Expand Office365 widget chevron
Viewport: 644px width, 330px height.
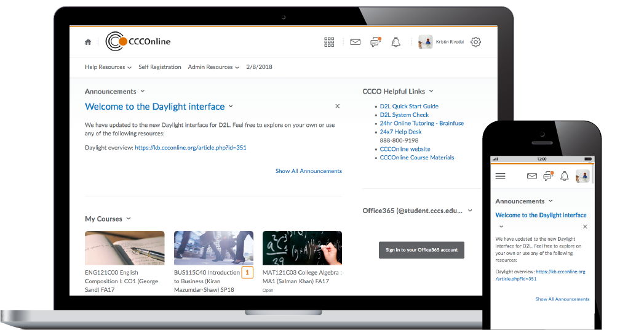coord(470,211)
